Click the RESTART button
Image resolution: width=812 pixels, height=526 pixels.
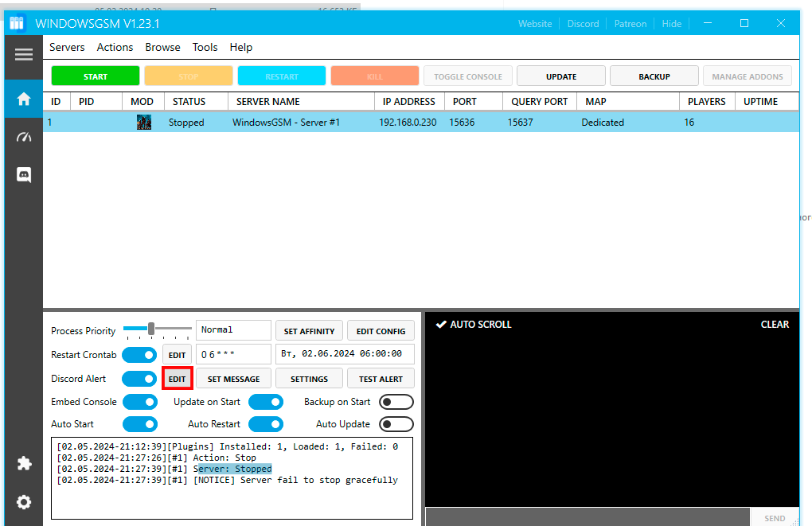(x=282, y=76)
